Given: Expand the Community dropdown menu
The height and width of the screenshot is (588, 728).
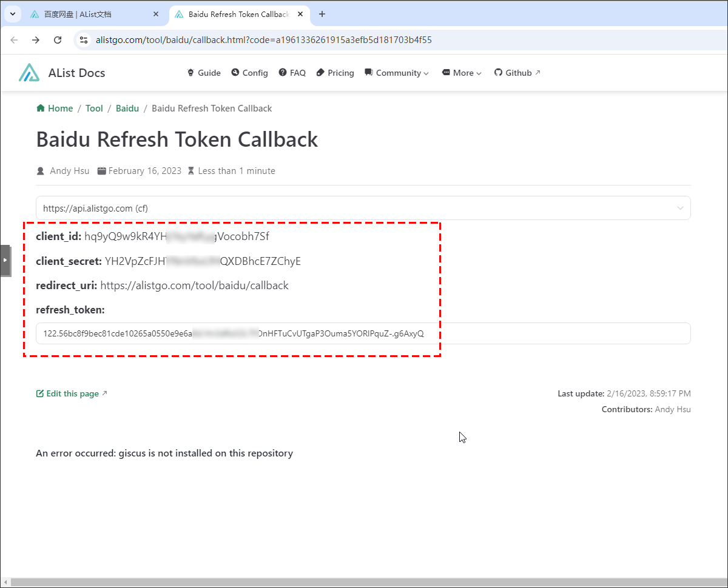Looking at the screenshot, I should [397, 73].
